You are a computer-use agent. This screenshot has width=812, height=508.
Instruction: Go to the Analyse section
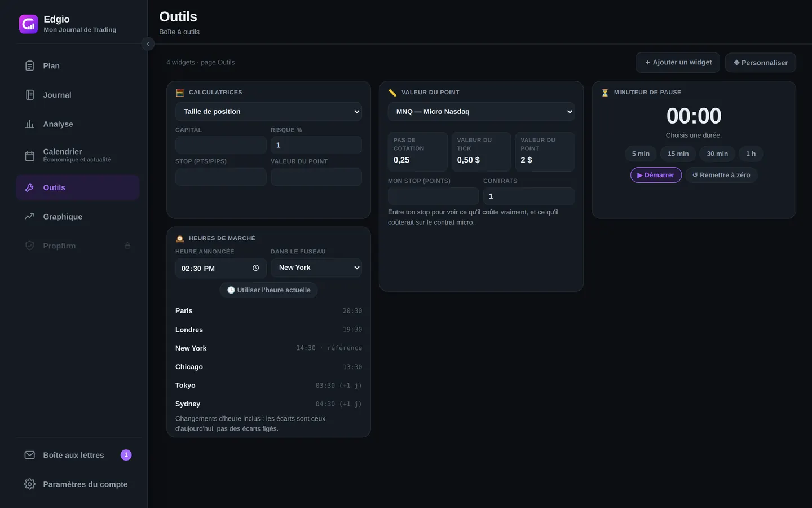coord(78,124)
